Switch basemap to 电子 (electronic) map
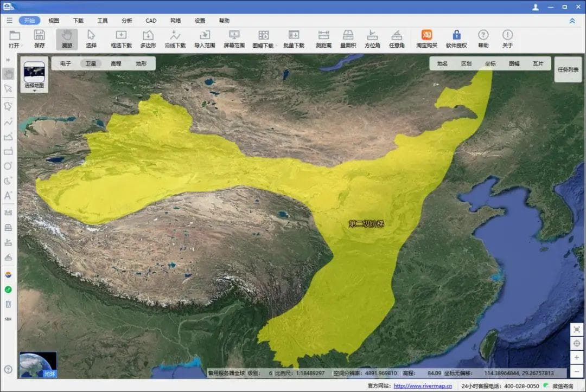This screenshot has height=392, width=586. [x=66, y=64]
